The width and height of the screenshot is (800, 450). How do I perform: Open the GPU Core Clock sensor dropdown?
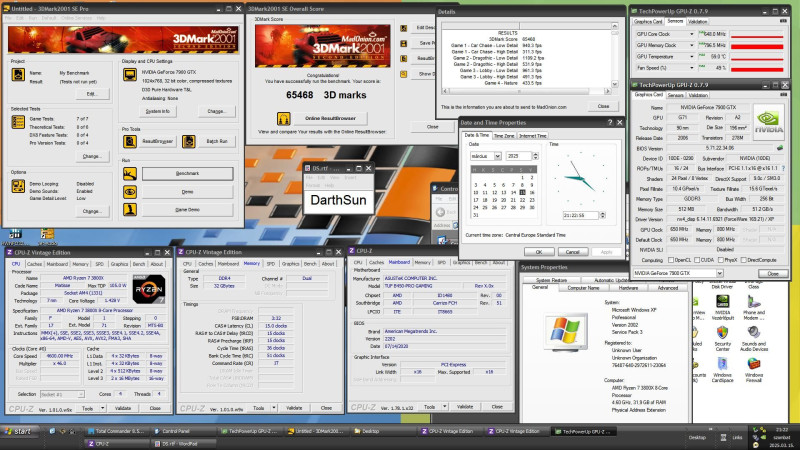(692, 34)
